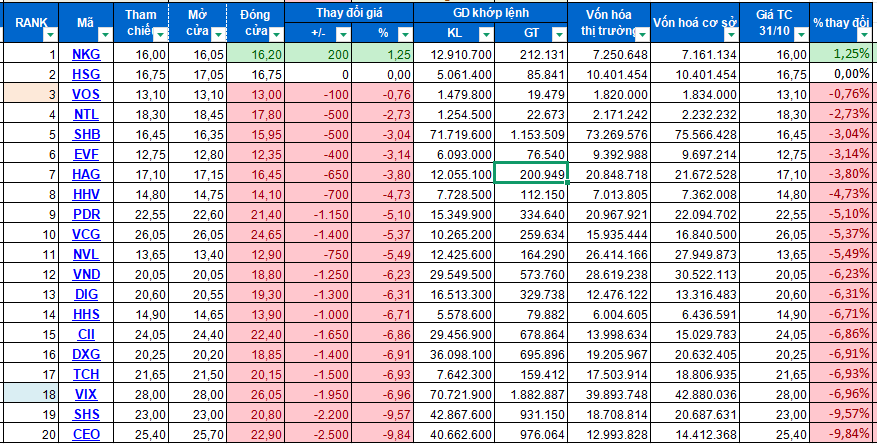Viewport: 877px width, 444px height.
Task: Select NTL price change cell -500
Action: pos(318,114)
